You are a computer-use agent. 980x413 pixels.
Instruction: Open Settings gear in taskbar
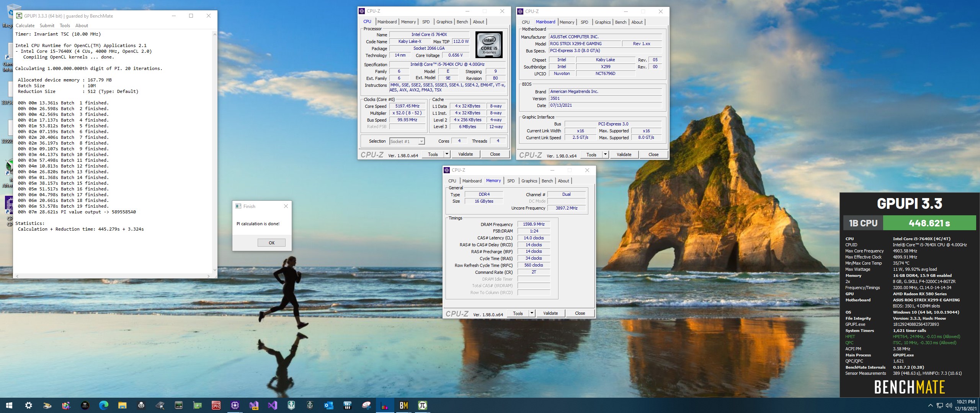pos(28,405)
